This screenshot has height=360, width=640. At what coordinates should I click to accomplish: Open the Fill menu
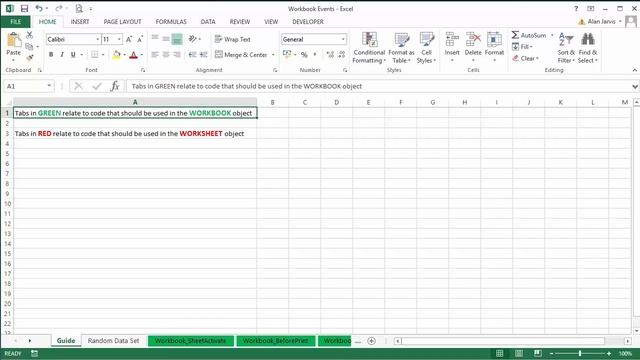(x=522, y=47)
